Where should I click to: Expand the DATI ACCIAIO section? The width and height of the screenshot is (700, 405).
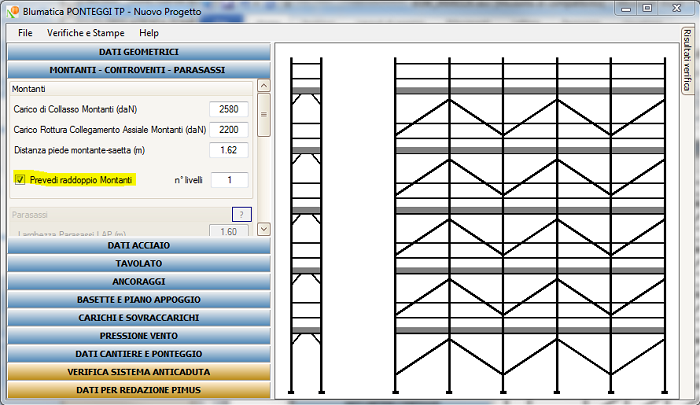[x=138, y=245]
